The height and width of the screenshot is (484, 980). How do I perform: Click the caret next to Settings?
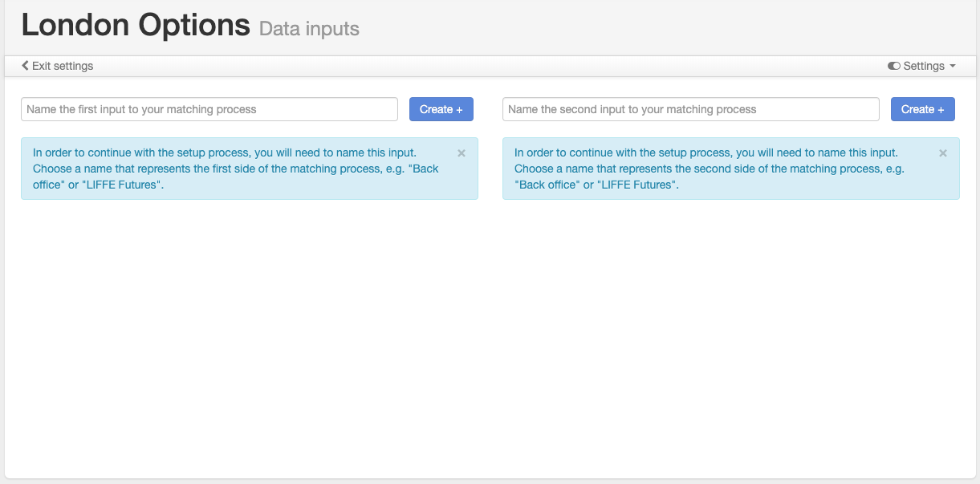952,67
